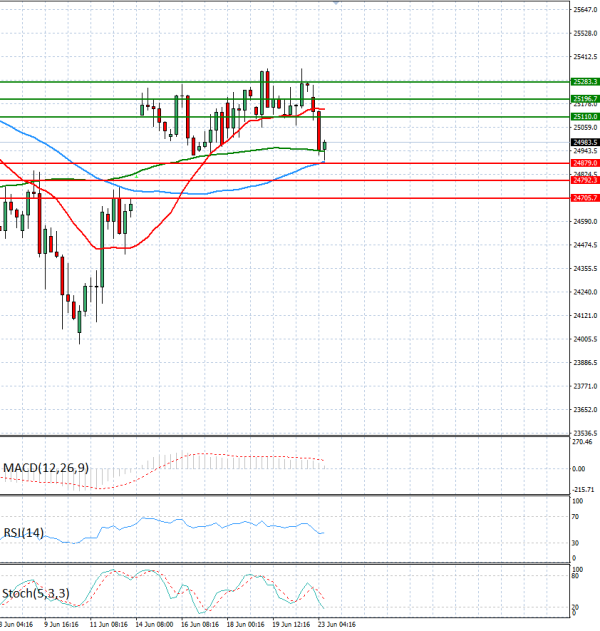This screenshot has width=600, height=631.
Task: Select the latest green candle on 23 Jun
Action: click(x=324, y=146)
